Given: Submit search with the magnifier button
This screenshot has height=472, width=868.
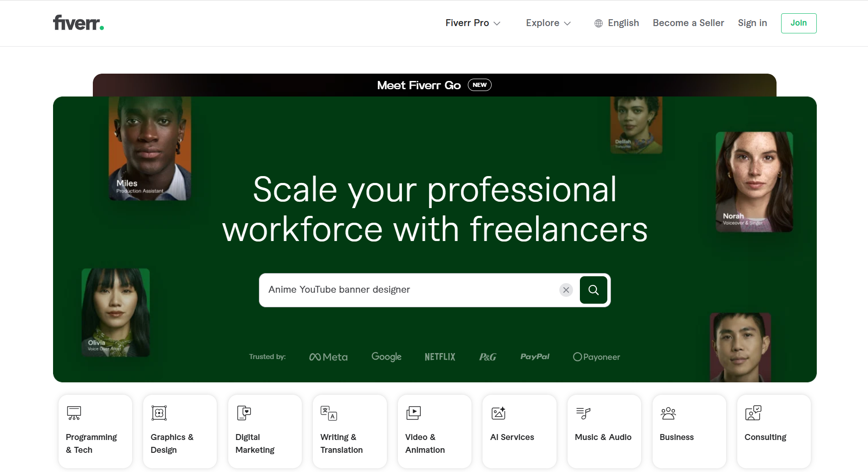Looking at the screenshot, I should point(593,290).
